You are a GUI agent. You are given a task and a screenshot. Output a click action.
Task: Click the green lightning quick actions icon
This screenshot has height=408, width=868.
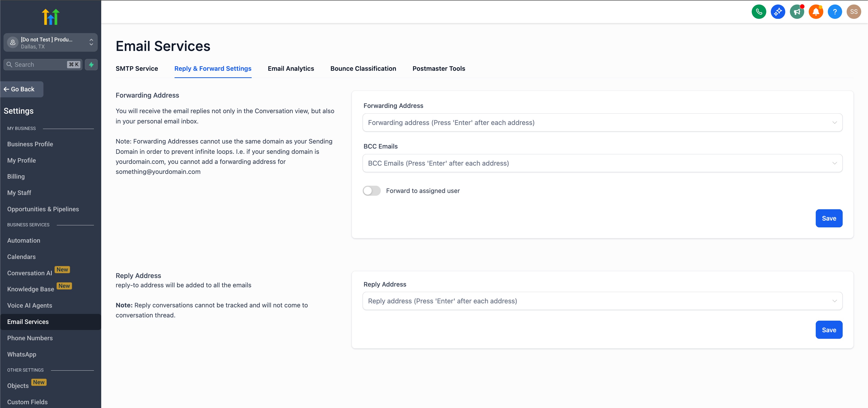click(x=91, y=65)
